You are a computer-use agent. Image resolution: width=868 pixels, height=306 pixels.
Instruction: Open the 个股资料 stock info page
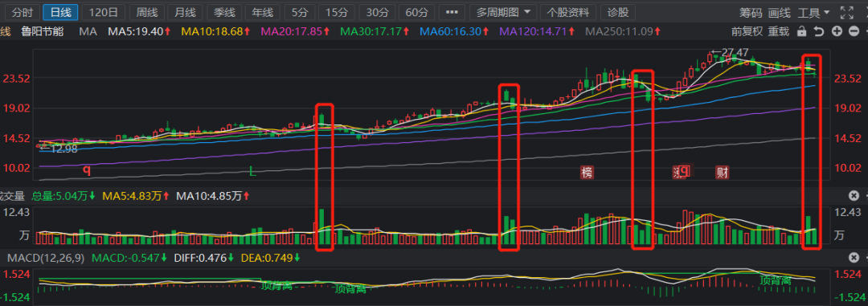pos(568,12)
